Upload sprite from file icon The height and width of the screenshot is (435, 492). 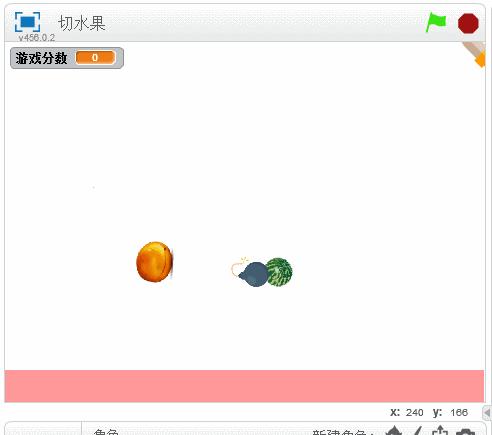click(x=440, y=431)
